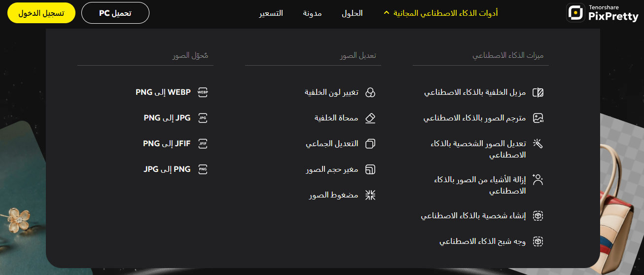Viewport: 644px width, 275px height.
Task: Click the background eraser icon
Action: tap(370, 118)
